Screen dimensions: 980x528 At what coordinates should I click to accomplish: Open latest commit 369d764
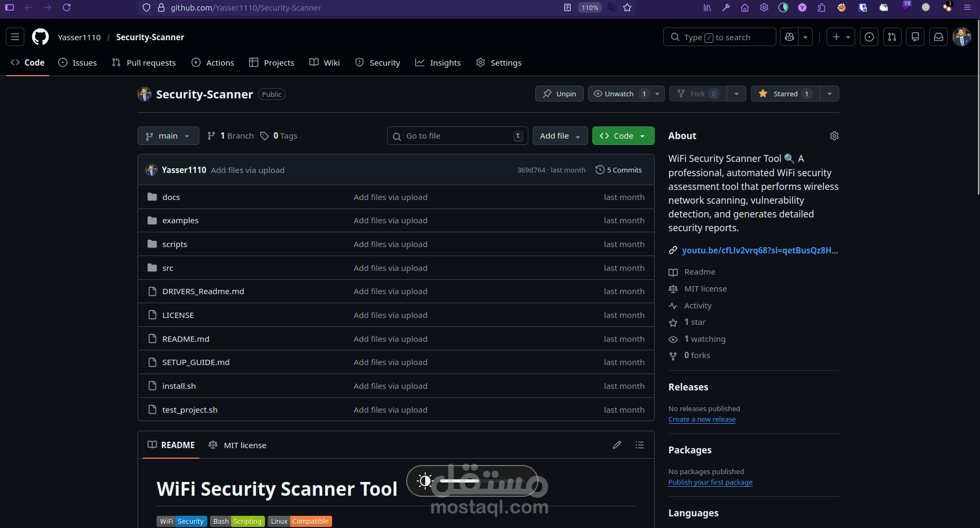tap(531, 170)
